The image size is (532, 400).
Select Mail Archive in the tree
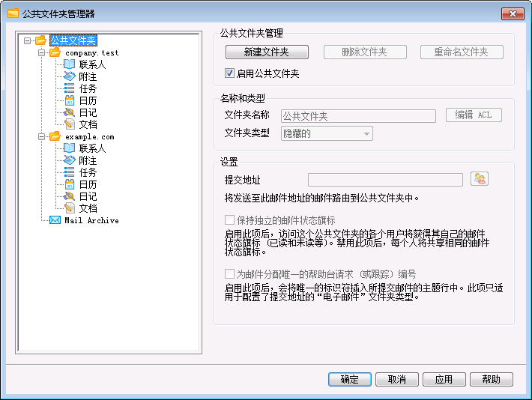tap(91, 220)
